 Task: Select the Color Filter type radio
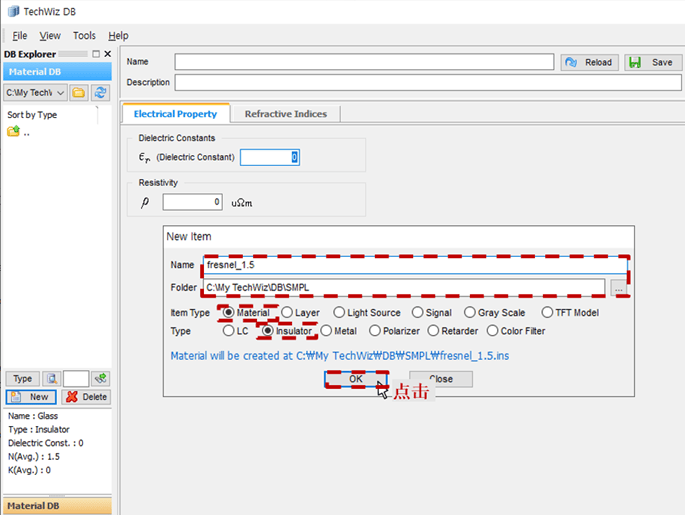coord(492,331)
